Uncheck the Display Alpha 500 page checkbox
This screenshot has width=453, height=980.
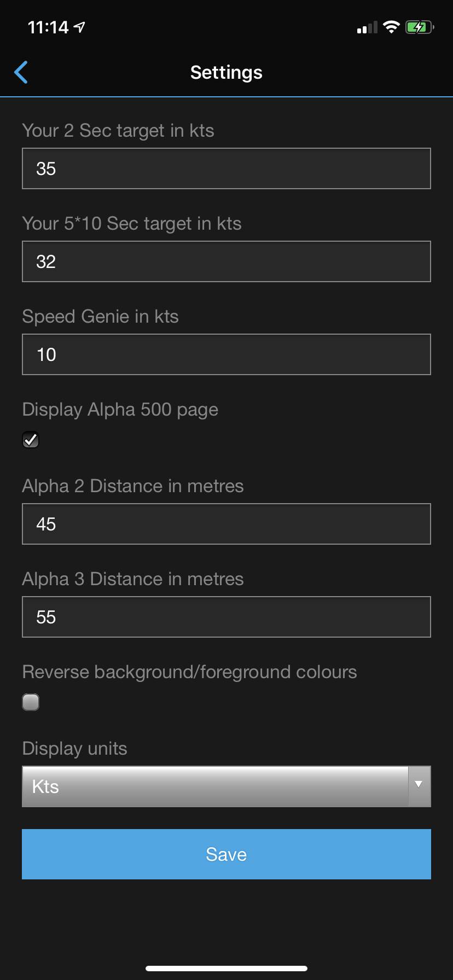(31, 440)
